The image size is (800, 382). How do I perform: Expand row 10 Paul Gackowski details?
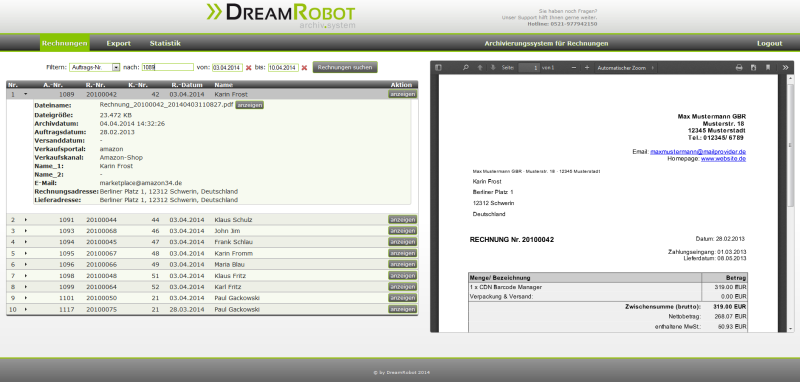tap(25, 309)
